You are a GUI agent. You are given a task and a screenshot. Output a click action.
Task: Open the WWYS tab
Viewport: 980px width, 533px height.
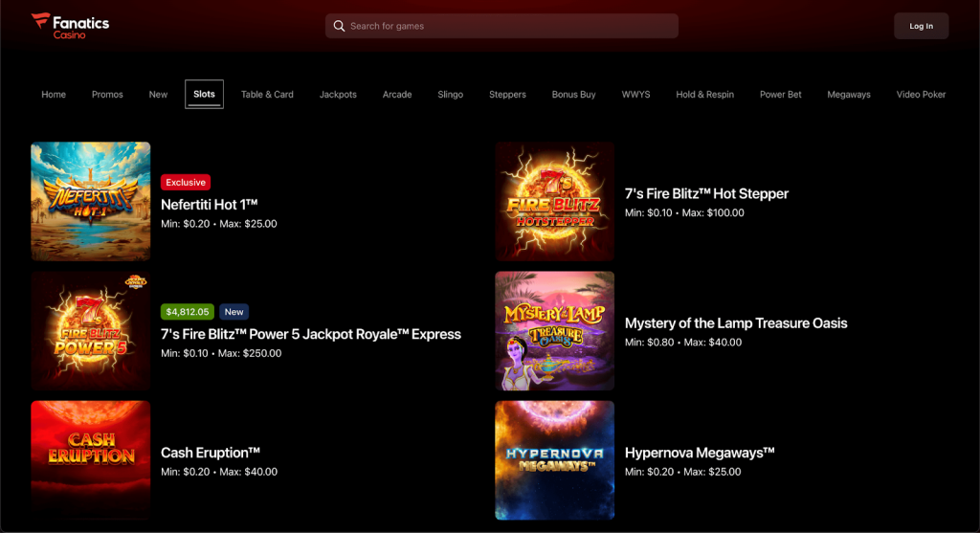point(635,95)
